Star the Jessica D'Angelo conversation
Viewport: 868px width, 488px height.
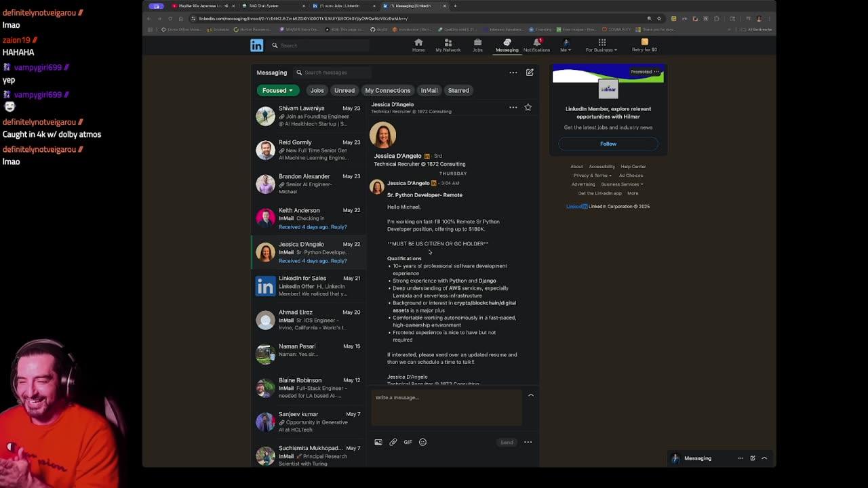pos(528,107)
